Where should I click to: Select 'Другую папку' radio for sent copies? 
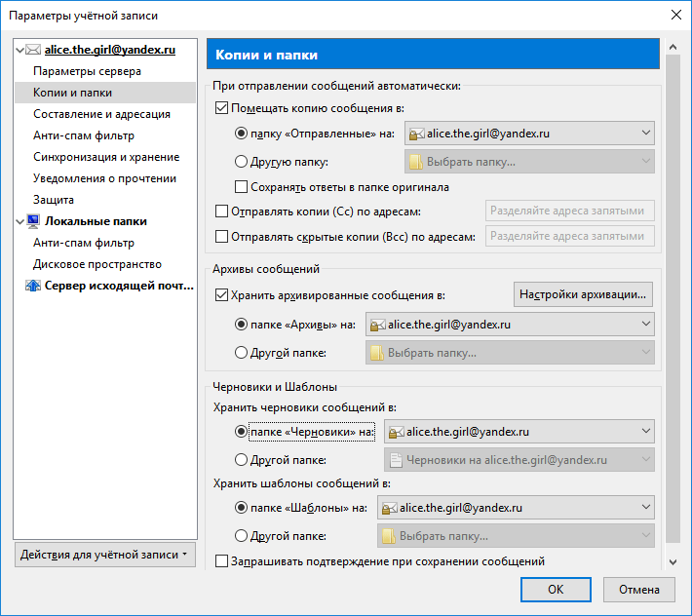click(x=241, y=162)
